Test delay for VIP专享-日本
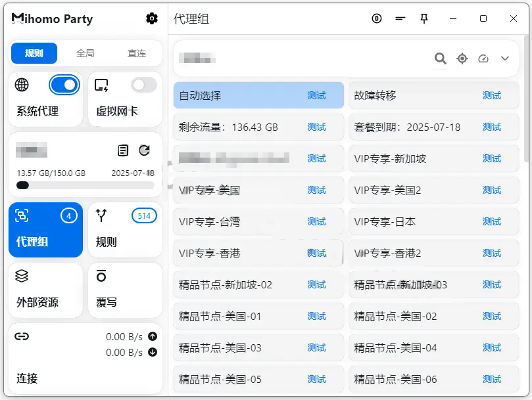 (x=492, y=222)
